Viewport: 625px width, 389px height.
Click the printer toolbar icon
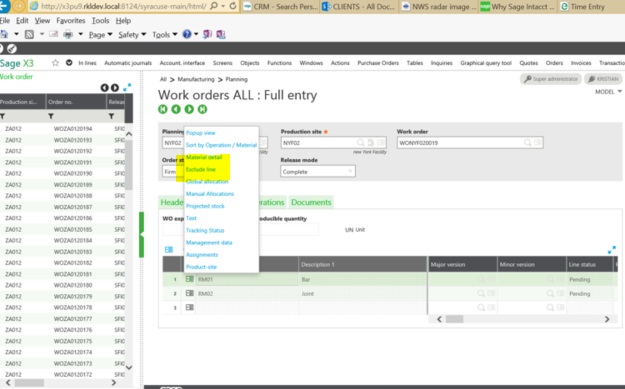pos(68,34)
